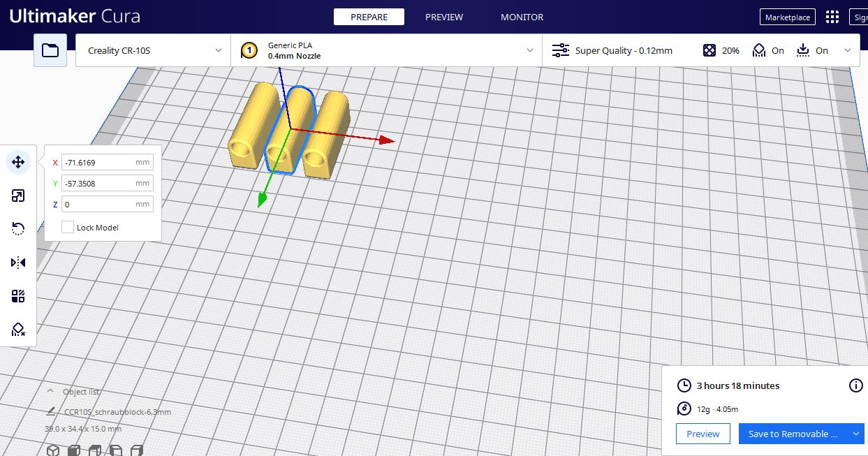Open the Save to Removable dropdown arrow
The width and height of the screenshot is (868, 456).
(855, 434)
